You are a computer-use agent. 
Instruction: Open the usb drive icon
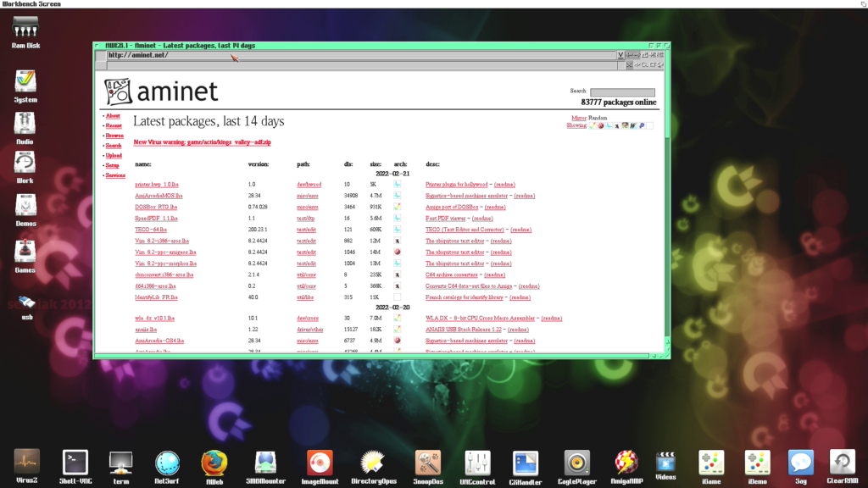[26, 308]
